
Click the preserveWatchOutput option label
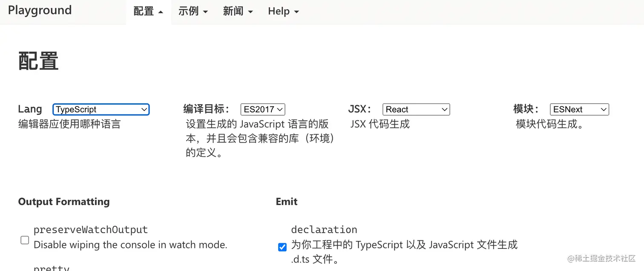91,230
